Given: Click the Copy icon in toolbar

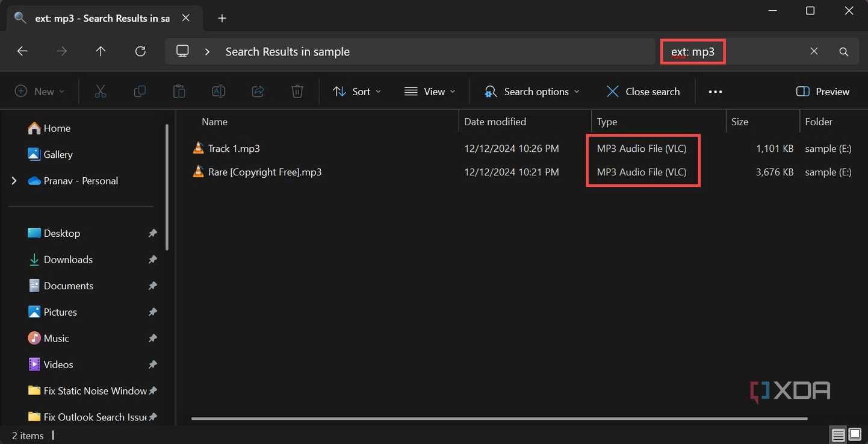Looking at the screenshot, I should pos(140,92).
